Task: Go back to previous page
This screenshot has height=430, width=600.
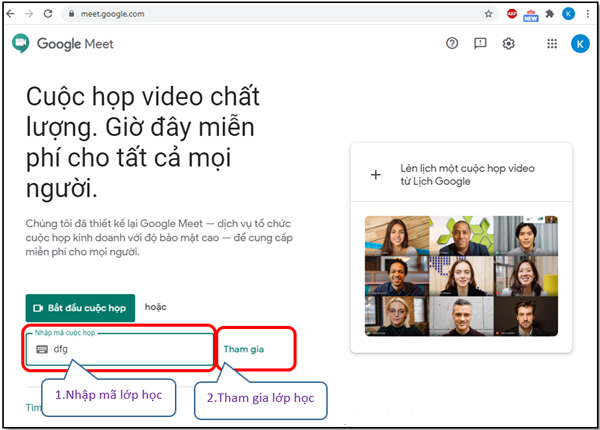Action: coord(12,14)
